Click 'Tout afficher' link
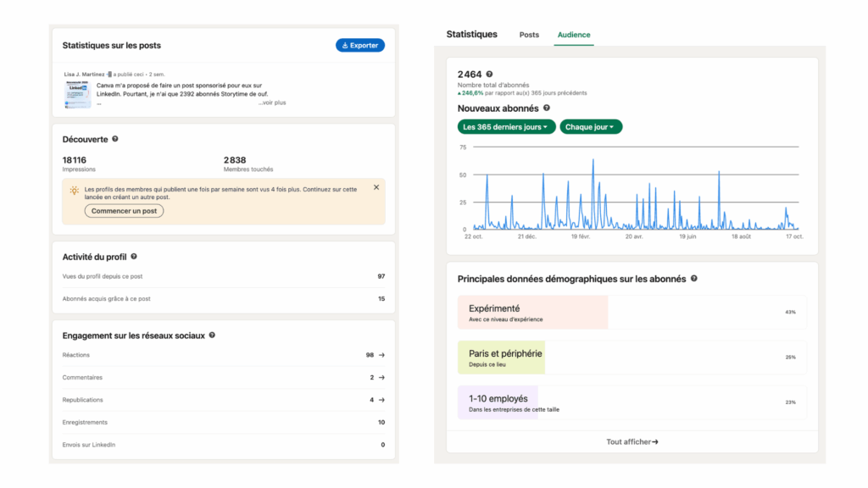The height and width of the screenshot is (488, 868). pos(632,441)
